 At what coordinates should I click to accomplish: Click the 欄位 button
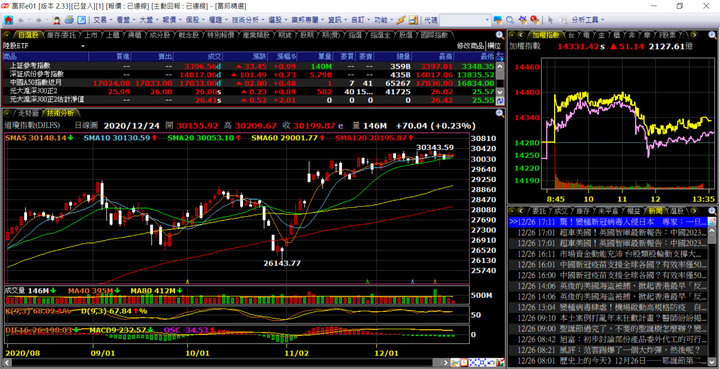(x=495, y=46)
